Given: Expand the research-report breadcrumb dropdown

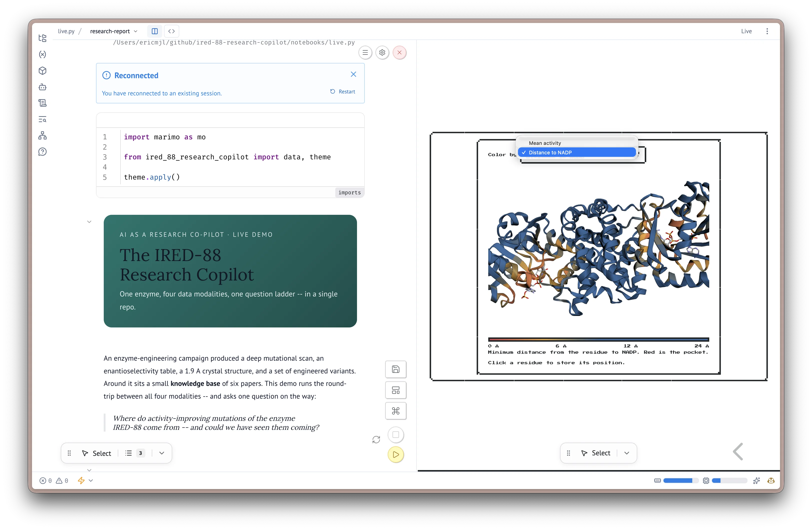Looking at the screenshot, I should pyautogui.click(x=113, y=31).
